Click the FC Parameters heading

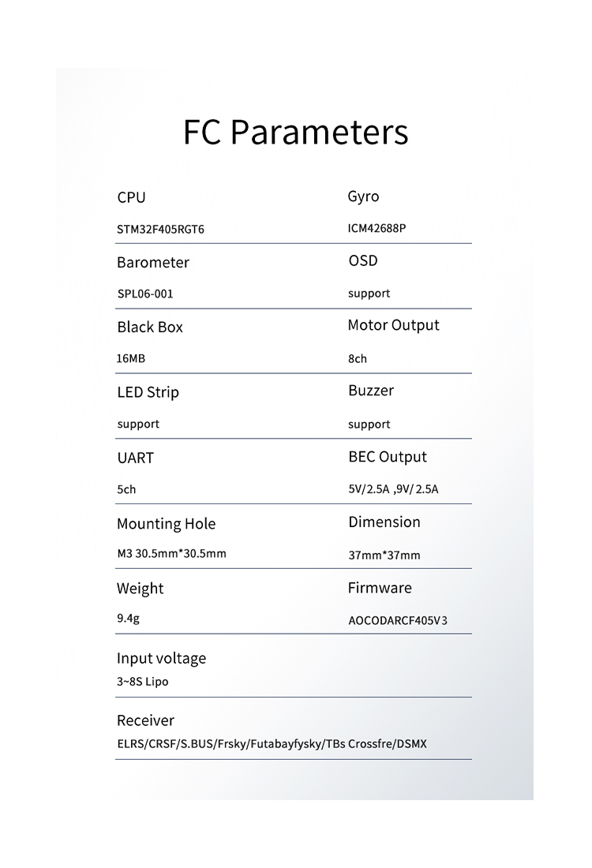(x=295, y=133)
